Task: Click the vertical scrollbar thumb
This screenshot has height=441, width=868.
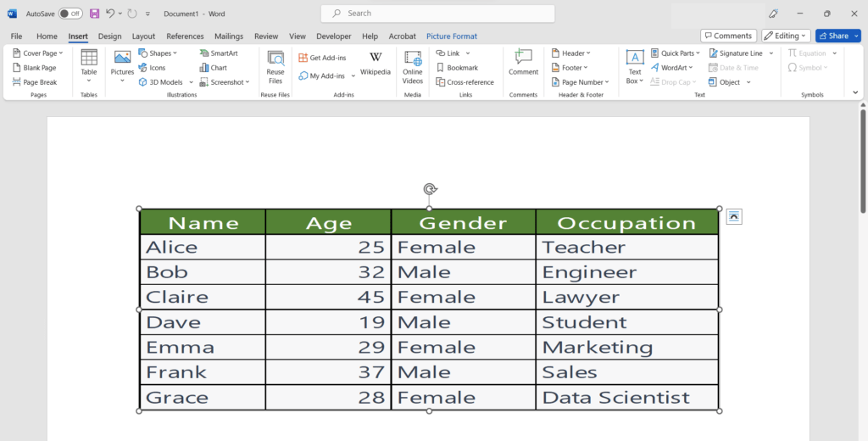Action: point(863,160)
